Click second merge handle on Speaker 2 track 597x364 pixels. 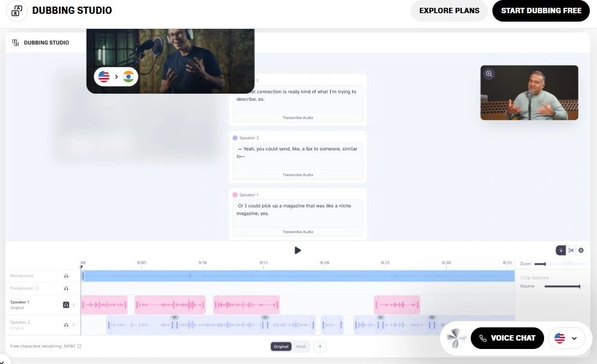click(265, 317)
